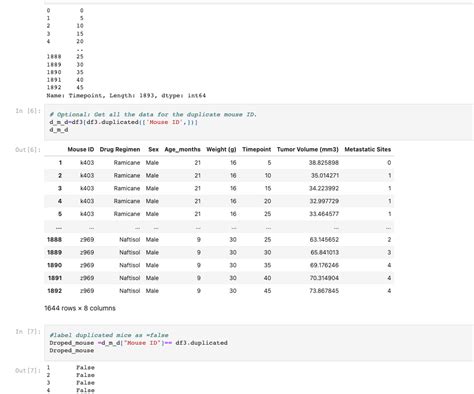474x394 pixels.
Task: Select the Metastatic Sites column header
Action: 368,149
